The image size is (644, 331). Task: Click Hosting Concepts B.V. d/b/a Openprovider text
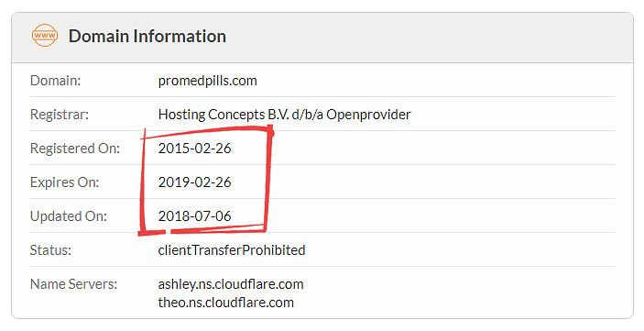click(284, 115)
